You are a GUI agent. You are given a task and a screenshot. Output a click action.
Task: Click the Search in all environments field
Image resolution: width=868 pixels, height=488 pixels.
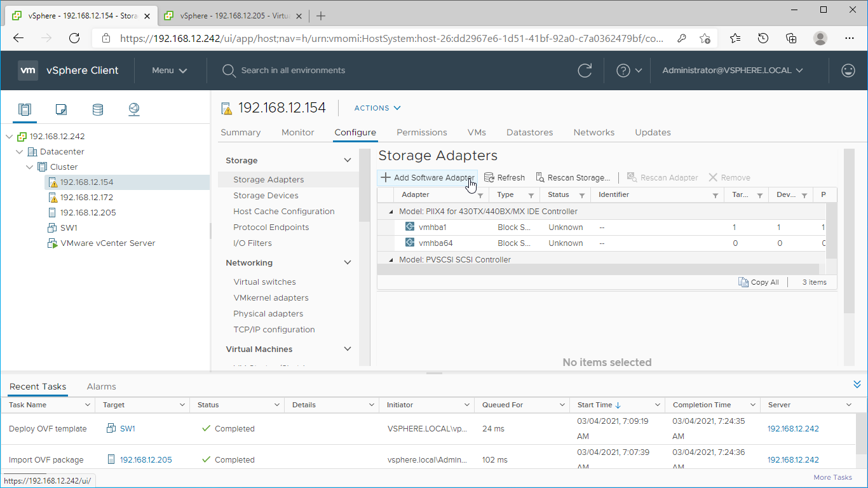tap(293, 71)
